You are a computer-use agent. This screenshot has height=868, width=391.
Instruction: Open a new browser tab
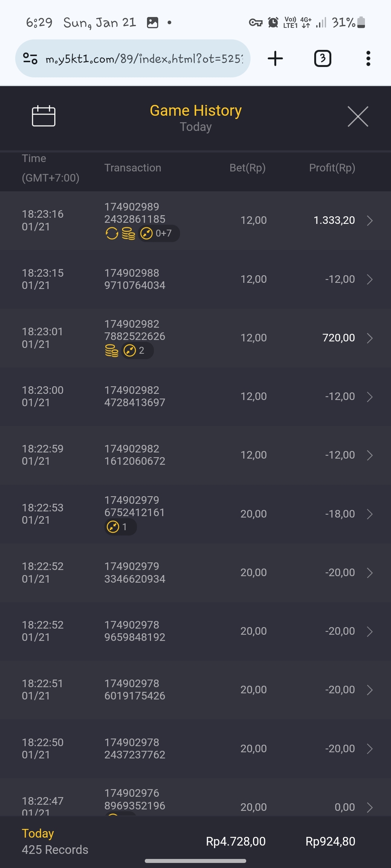pyautogui.click(x=275, y=59)
